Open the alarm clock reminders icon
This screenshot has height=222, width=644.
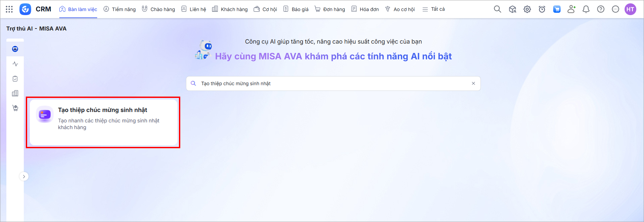[542, 9]
